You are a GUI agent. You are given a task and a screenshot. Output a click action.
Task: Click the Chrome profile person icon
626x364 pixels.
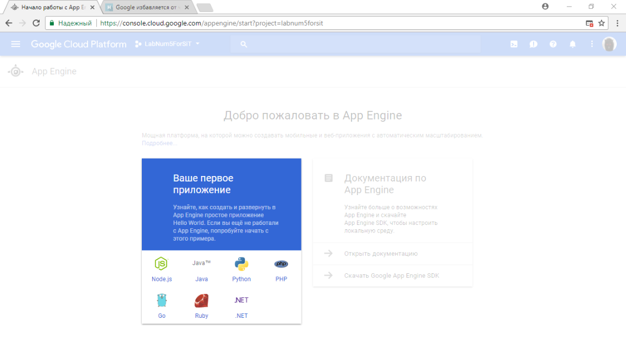545,7
